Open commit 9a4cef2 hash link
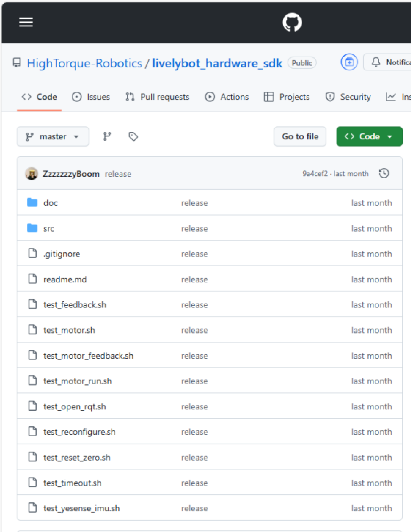Screen dimensions: 411x532 (x=315, y=174)
